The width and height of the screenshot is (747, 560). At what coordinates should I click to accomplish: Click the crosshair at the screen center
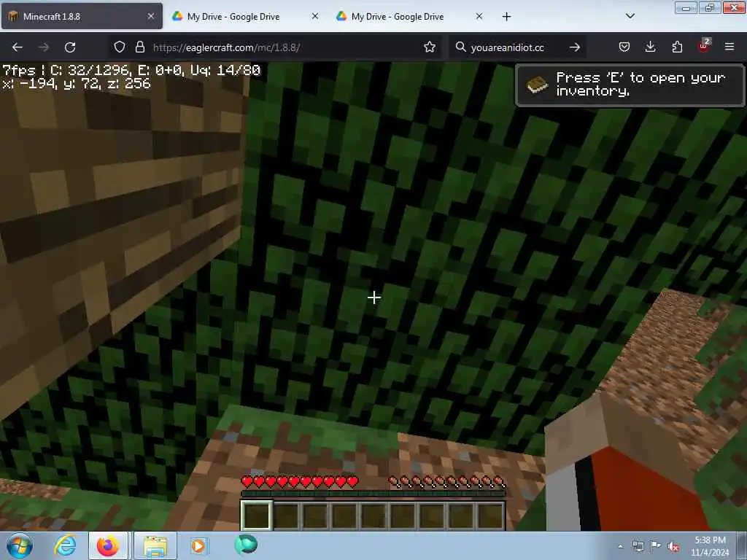point(374,297)
